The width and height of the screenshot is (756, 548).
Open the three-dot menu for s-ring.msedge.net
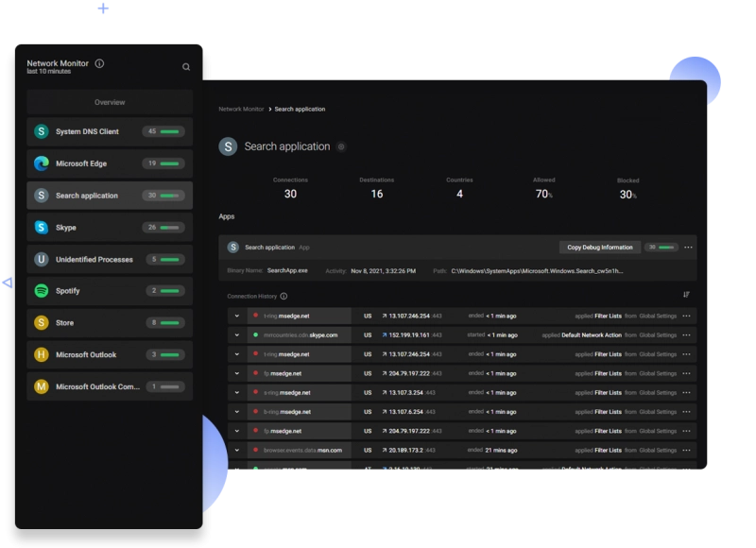point(687,393)
